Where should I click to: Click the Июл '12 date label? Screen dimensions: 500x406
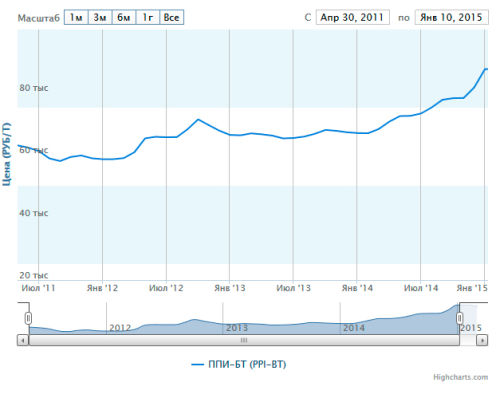tap(166, 288)
